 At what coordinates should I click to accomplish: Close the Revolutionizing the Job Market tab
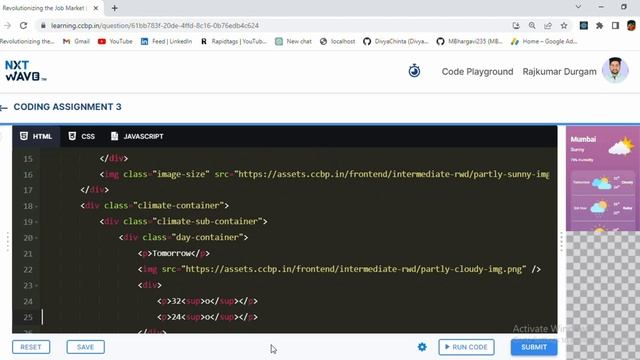click(96, 8)
